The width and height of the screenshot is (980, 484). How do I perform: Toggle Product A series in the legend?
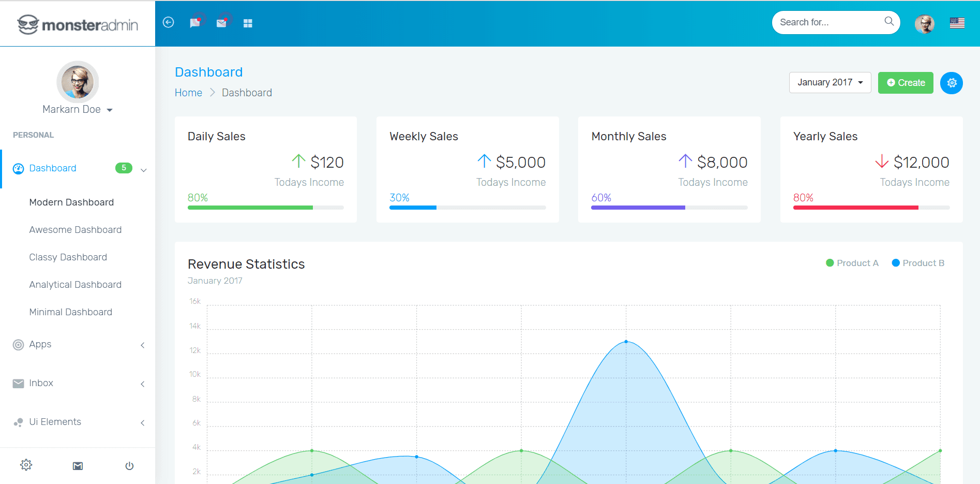(x=852, y=262)
